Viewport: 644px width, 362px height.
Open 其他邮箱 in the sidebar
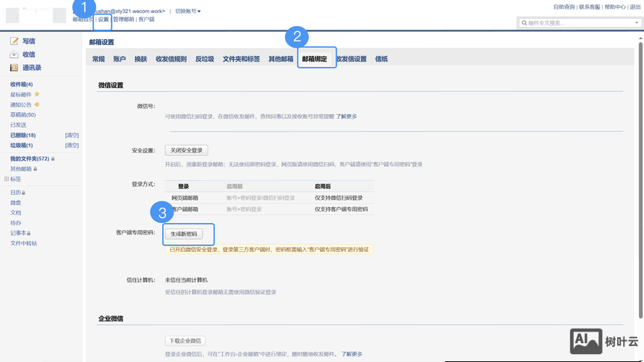(21, 169)
